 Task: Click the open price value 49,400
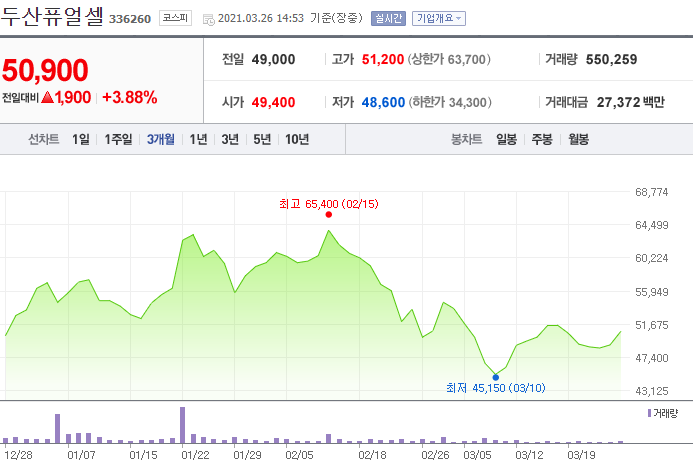273,103
